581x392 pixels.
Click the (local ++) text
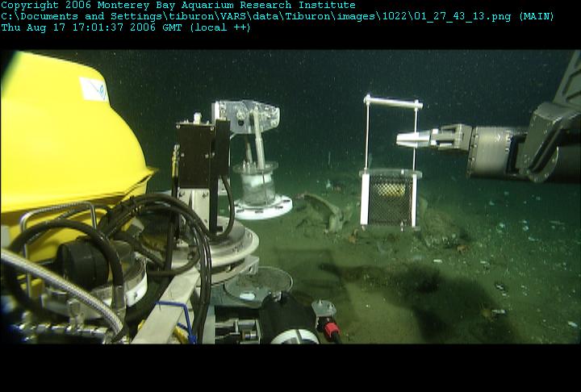(220, 27)
